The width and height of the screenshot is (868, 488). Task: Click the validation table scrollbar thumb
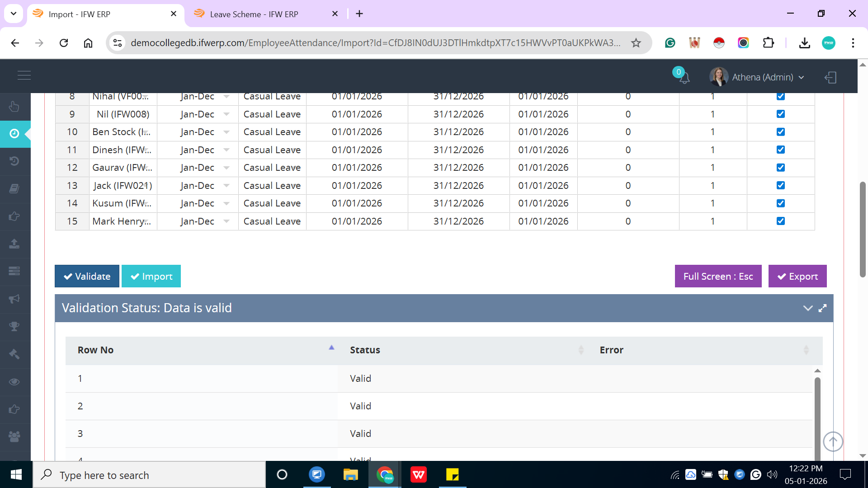point(817,418)
